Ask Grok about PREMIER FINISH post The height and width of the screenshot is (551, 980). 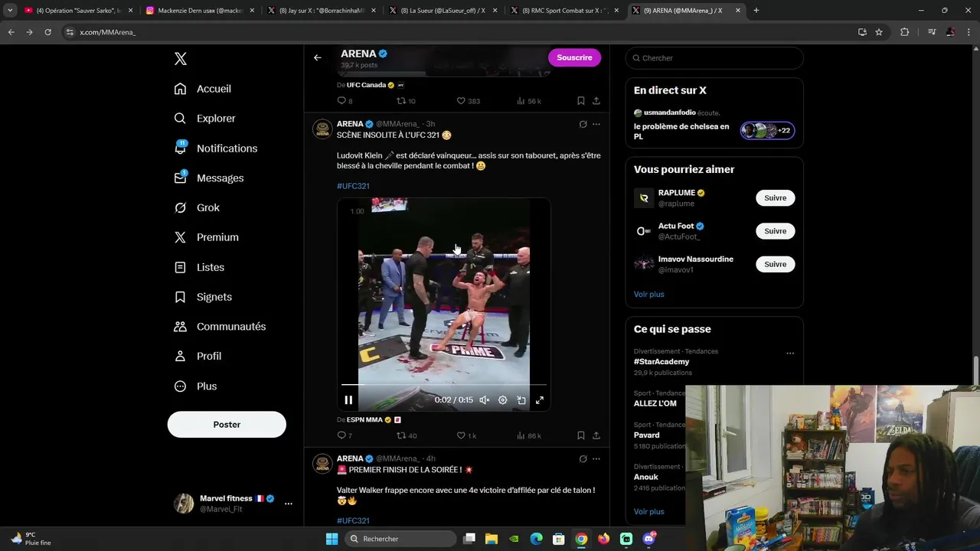(x=583, y=459)
